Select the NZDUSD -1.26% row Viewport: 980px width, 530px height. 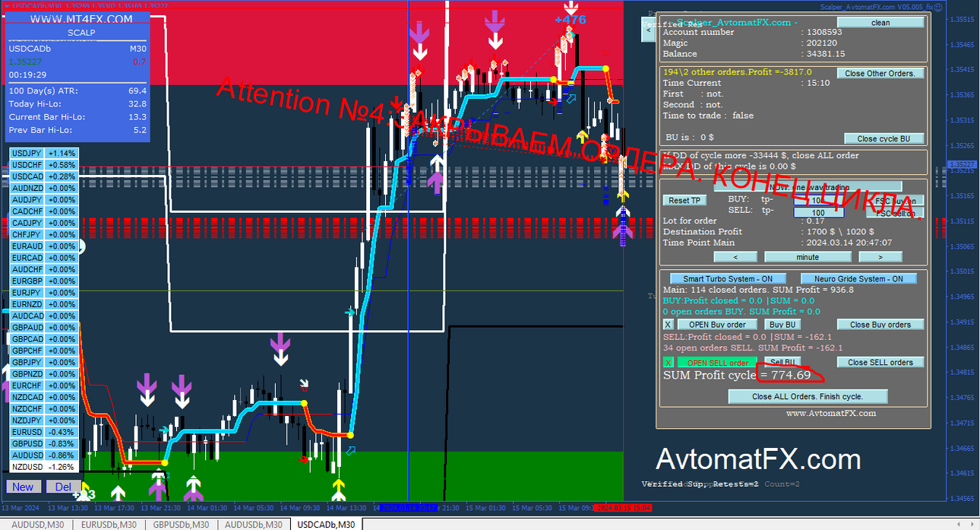pyautogui.click(x=44, y=467)
